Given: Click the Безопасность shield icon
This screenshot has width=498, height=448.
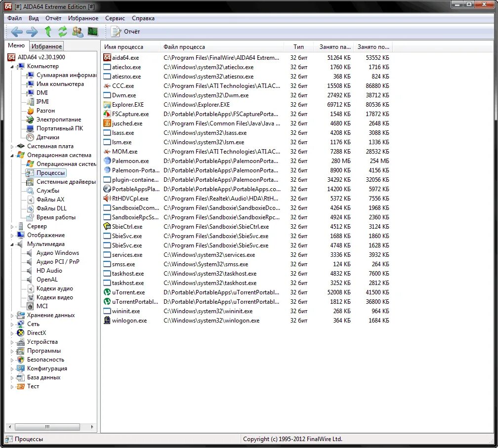Looking at the screenshot, I should tap(21, 360).
